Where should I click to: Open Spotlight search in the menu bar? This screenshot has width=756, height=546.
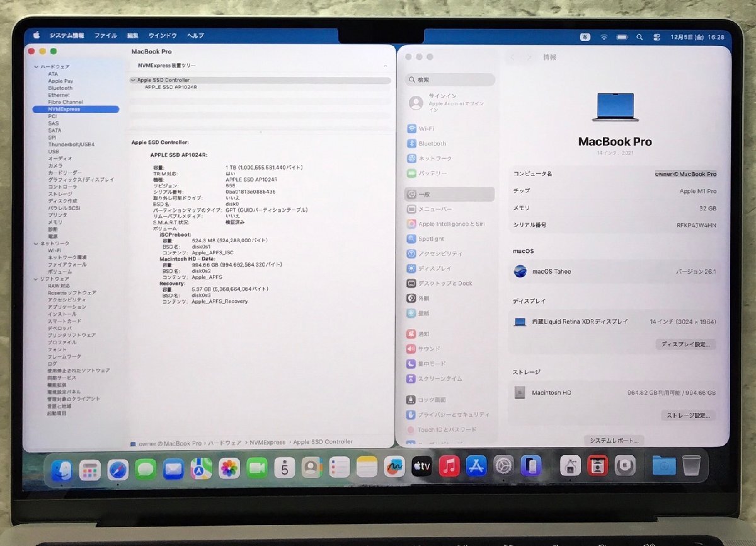(x=639, y=37)
